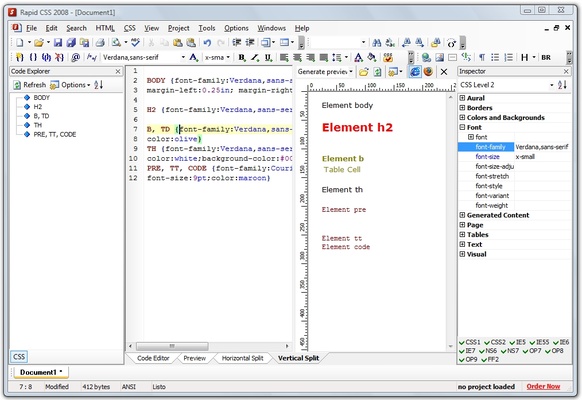Click the code editor horizontal scrollbar thumb
This screenshot has height=400, width=582.
coord(172,346)
